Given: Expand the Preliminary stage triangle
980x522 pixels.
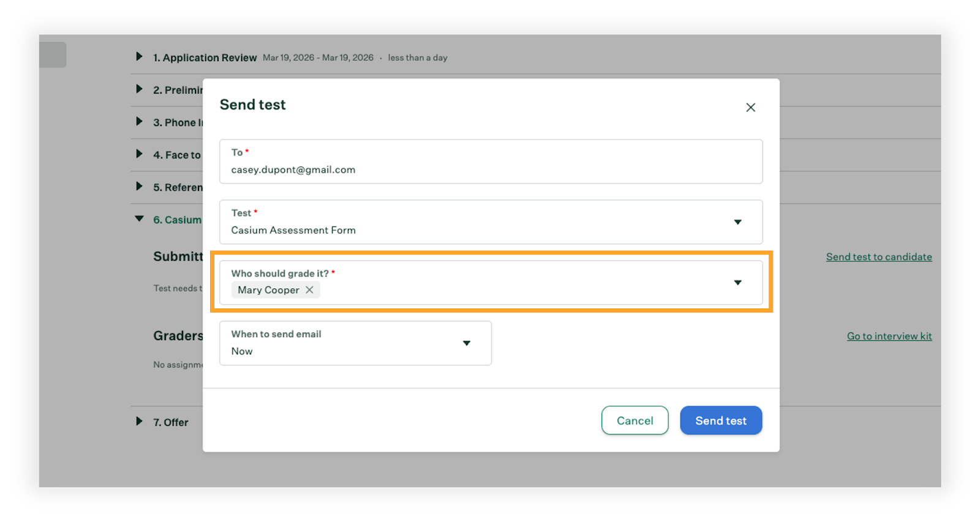Looking at the screenshot, I should [x=139, y=89].
